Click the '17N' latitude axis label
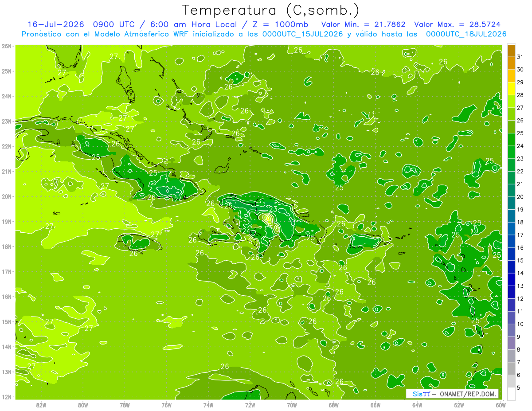Image resolution: width=532 pixels, height=411 pixels. coord(6,271)
